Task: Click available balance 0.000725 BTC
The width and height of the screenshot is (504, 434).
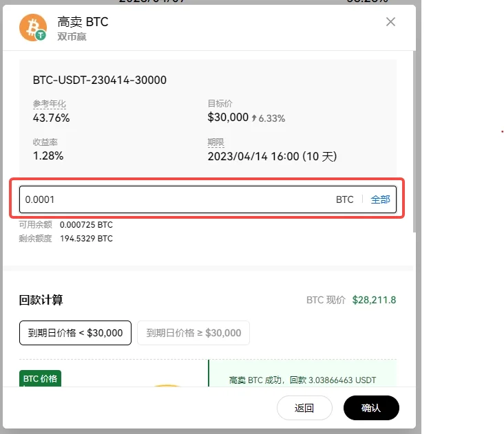Action: 86,225
